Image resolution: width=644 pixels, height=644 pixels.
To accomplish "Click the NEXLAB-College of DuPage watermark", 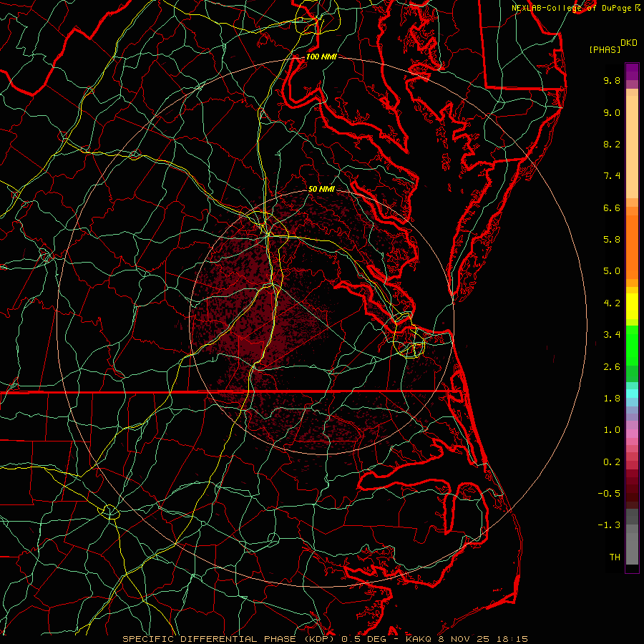I will pos(575,8).
